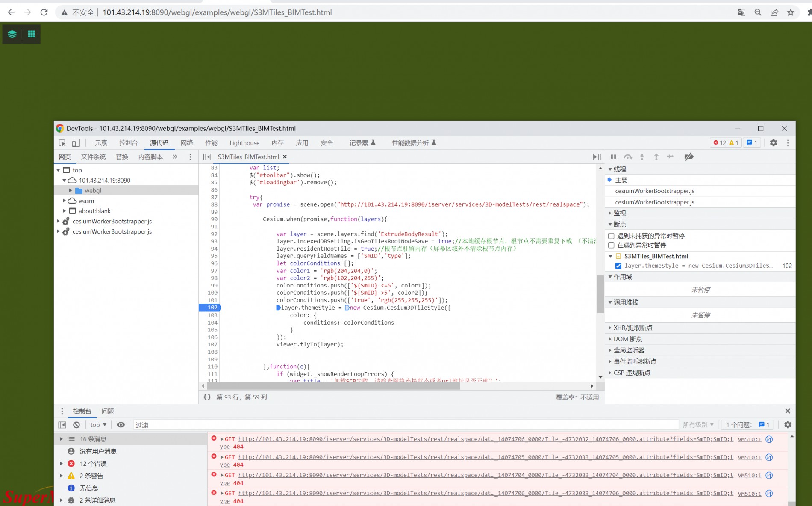This screenshot has height=506, width=812.
Task: Click the 1 个问题 issues button
Action: coord(748,425)
